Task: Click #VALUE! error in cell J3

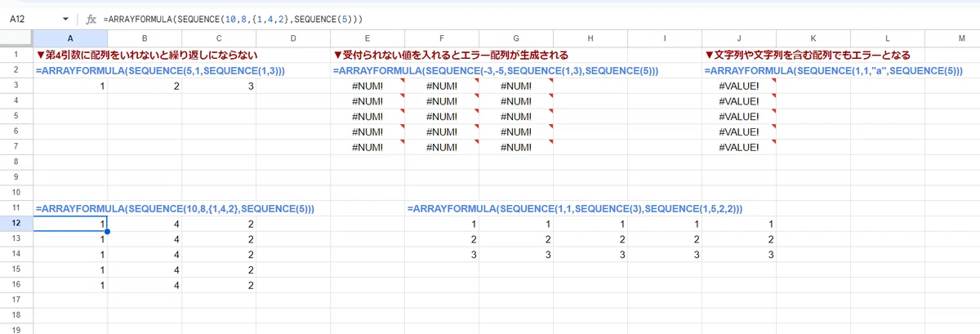Action: (x=739, y=86)
